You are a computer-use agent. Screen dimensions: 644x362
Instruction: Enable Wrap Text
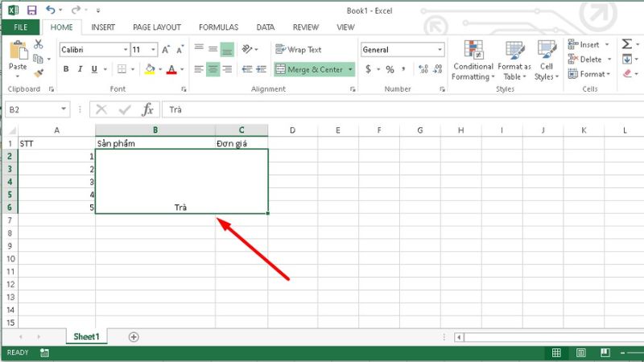pyautogui.click(x=299, y=50)
